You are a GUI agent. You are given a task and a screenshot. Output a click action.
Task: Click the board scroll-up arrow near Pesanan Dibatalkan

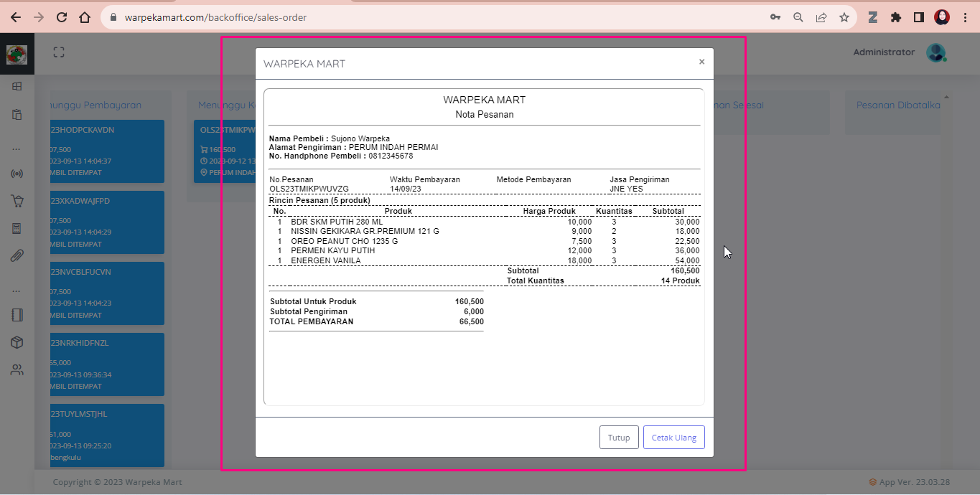pos(946,97)
